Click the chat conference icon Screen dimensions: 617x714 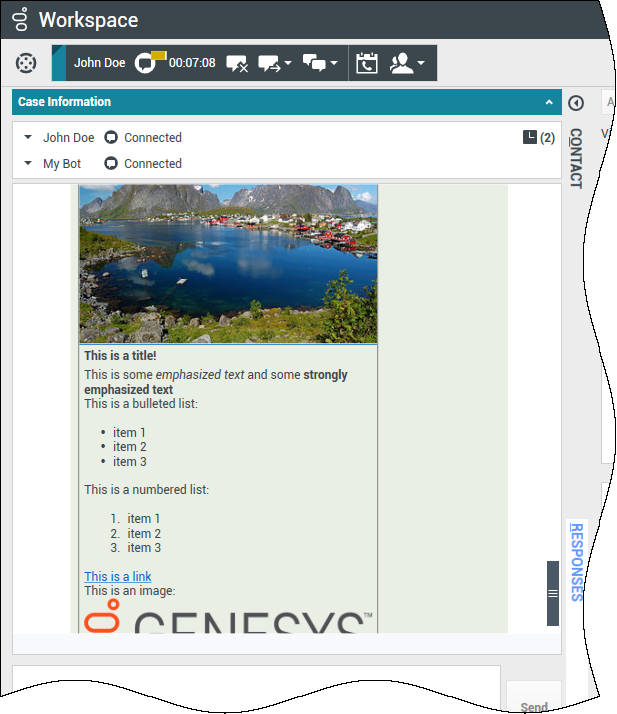coord(314,63)
